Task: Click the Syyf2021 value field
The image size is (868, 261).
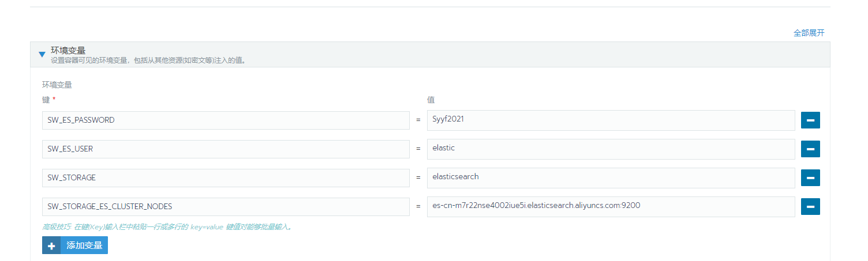Action: pos(611,120)
